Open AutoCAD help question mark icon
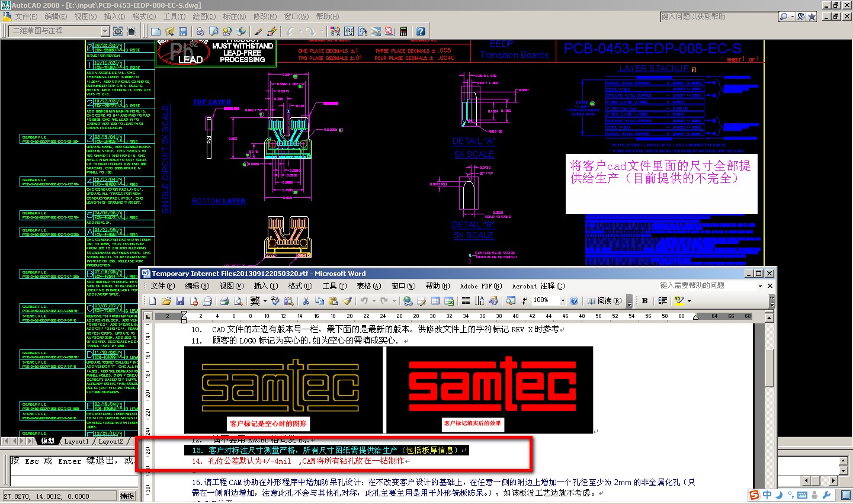853x504 pixels. point(421,31)
